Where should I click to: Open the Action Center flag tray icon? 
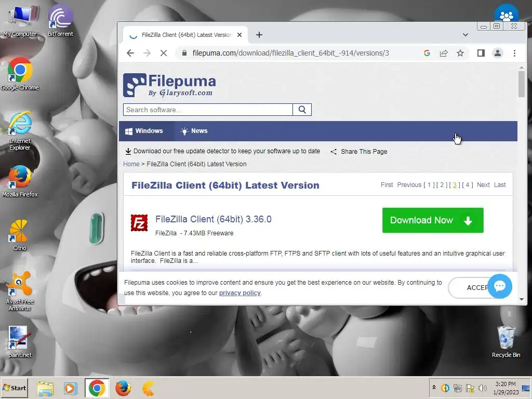(x=470, y=388)
